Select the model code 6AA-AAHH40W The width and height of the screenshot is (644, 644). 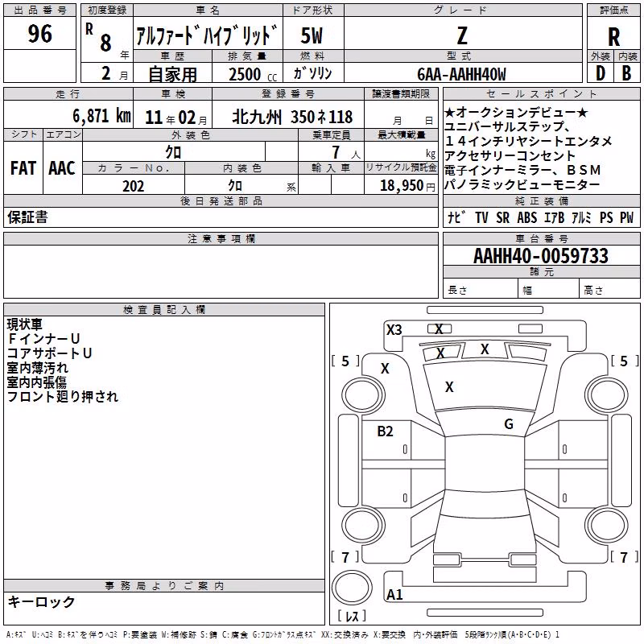point(461,74)
